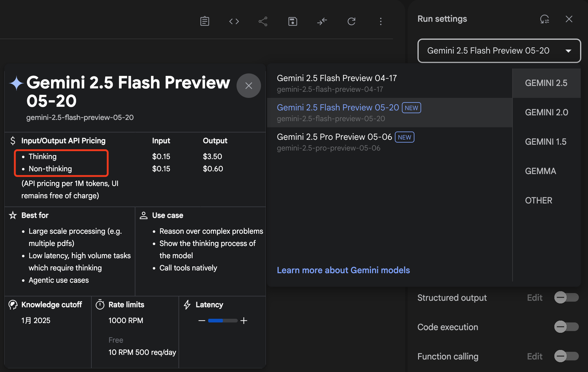Viewport: 588px width, 372px height.
Task: Click the minus end of the latency bar
Action: click(202, 321)
